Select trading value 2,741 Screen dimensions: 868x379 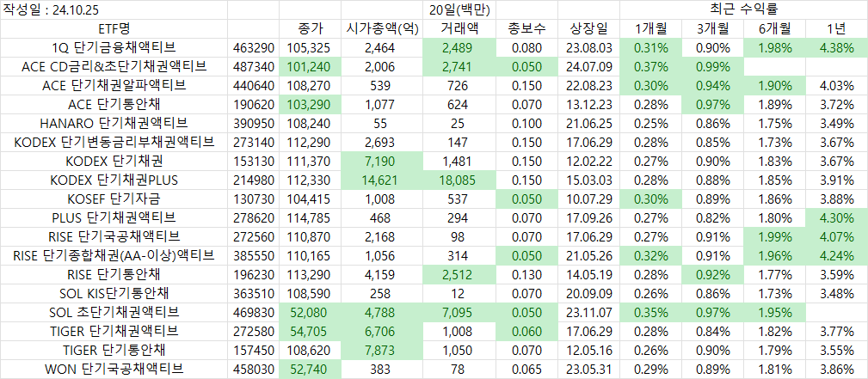(459, 66)
